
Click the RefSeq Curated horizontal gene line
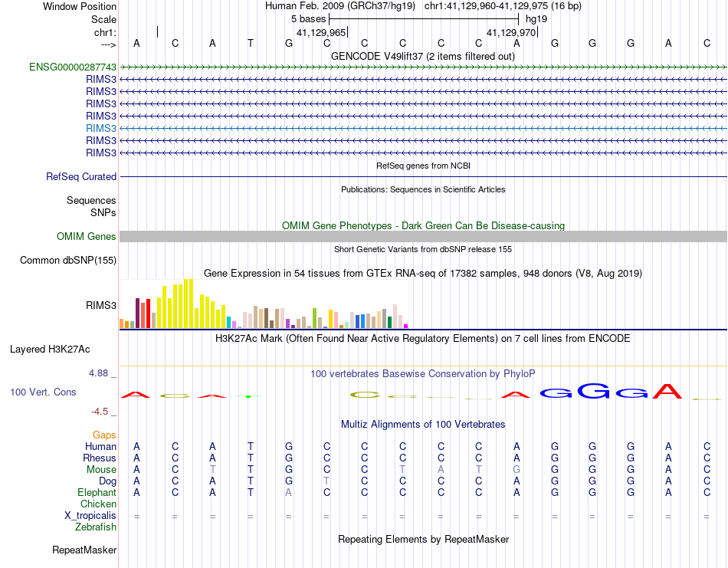[424, 176]
